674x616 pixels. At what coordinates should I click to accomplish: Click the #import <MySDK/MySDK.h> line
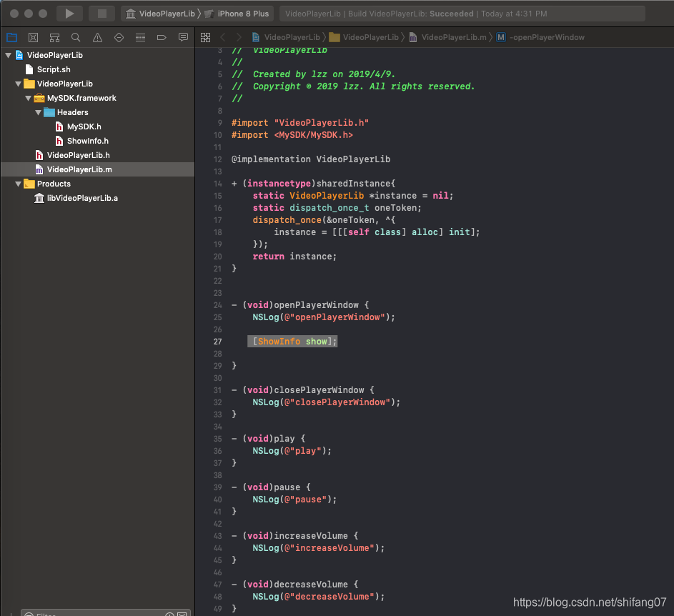click(292, 135)
